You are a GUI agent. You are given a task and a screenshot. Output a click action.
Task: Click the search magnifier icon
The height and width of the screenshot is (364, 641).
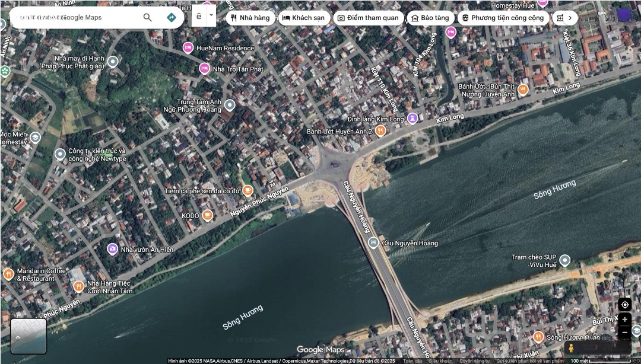coord(147,18)
